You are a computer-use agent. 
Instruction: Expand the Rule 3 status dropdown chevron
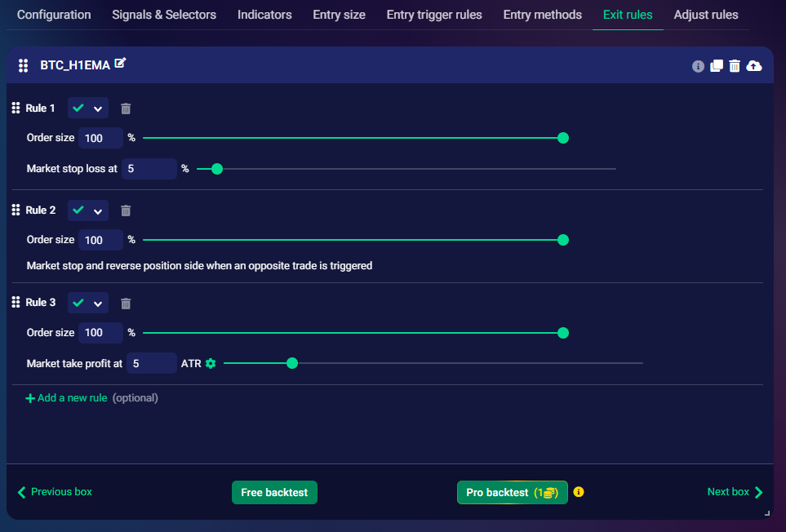click(98, 304)
